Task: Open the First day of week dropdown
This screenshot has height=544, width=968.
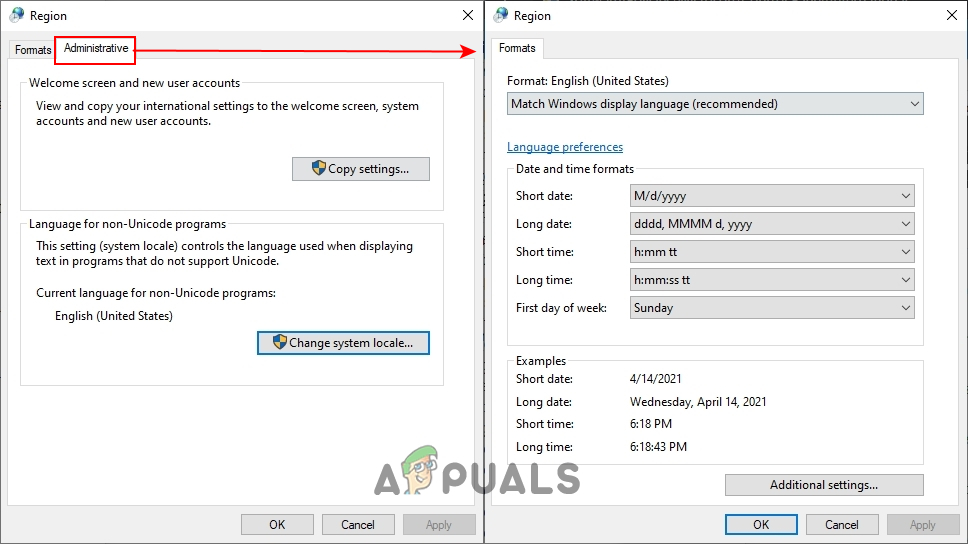Action: point(772,308)
